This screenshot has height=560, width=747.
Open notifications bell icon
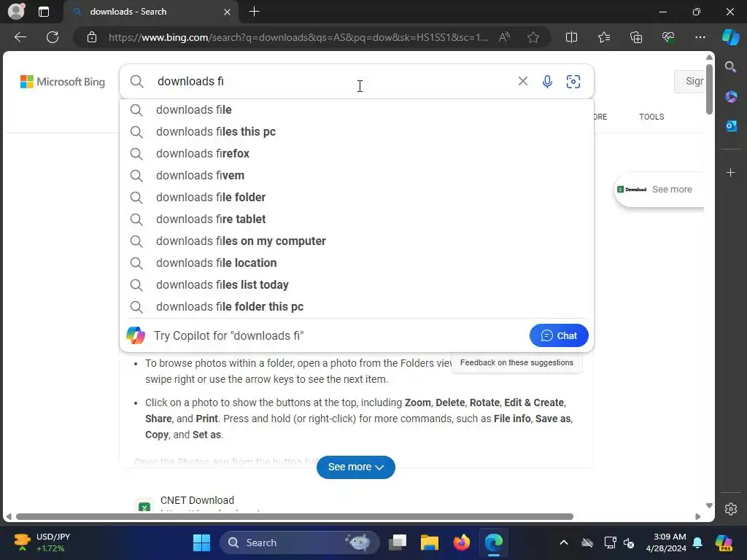(x=697, y=542)
